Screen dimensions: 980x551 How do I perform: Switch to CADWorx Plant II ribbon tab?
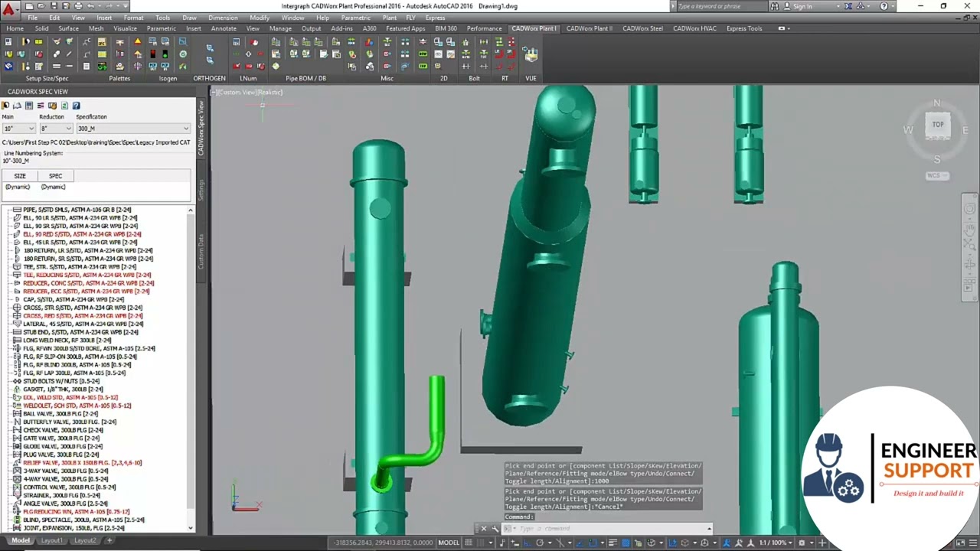click(589, 28)
